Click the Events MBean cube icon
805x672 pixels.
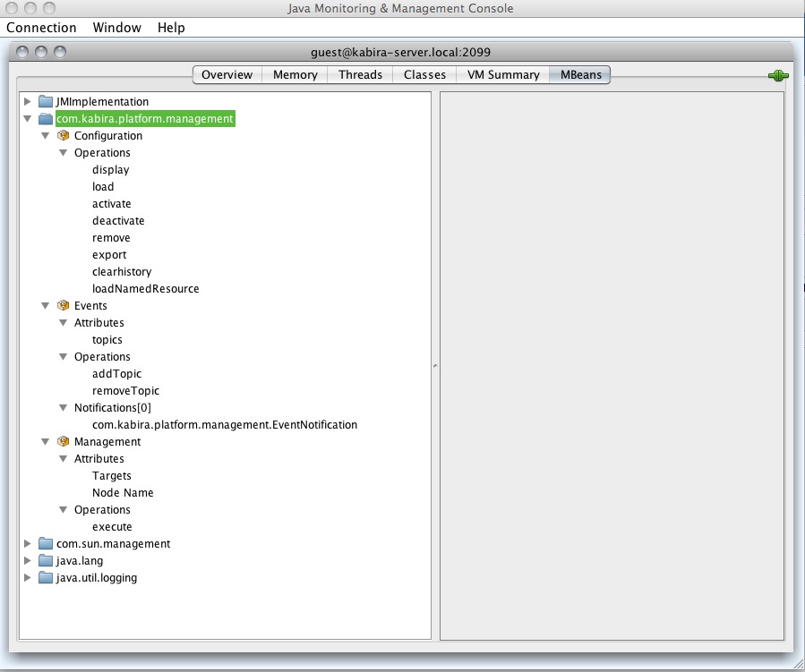[63, 305]
